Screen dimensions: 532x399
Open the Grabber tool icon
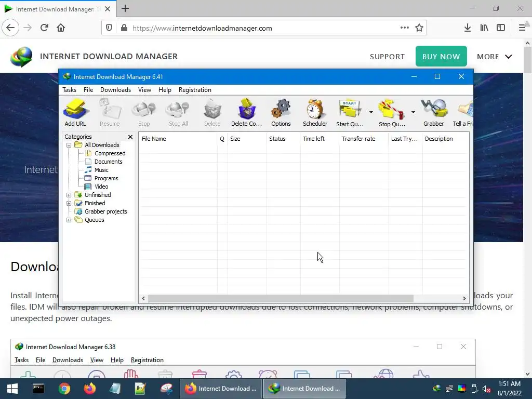[x=434, y=113]
